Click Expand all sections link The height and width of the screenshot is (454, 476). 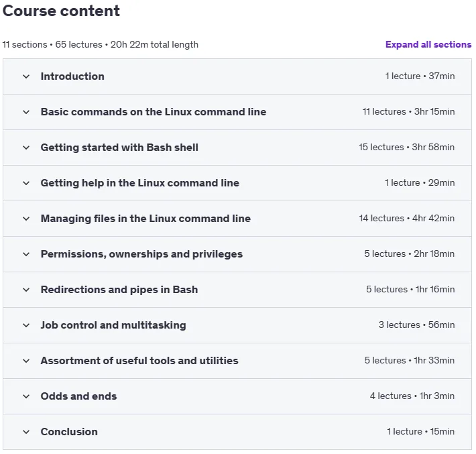click(x=428, y=45)
